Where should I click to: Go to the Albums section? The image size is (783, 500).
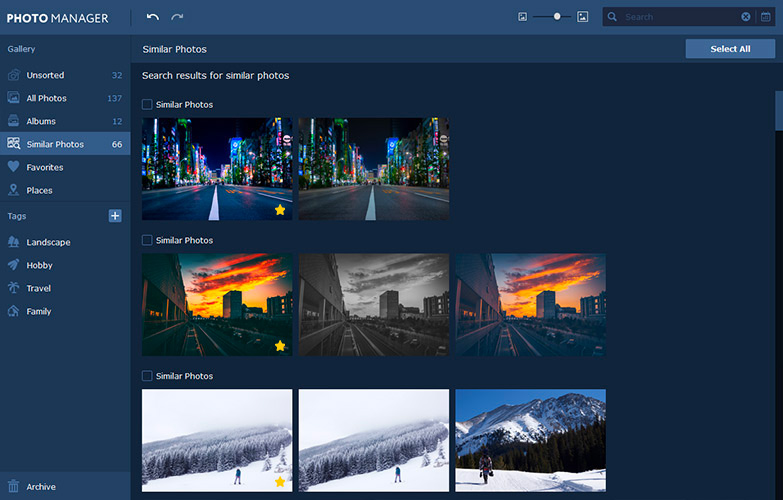[65, 121]
